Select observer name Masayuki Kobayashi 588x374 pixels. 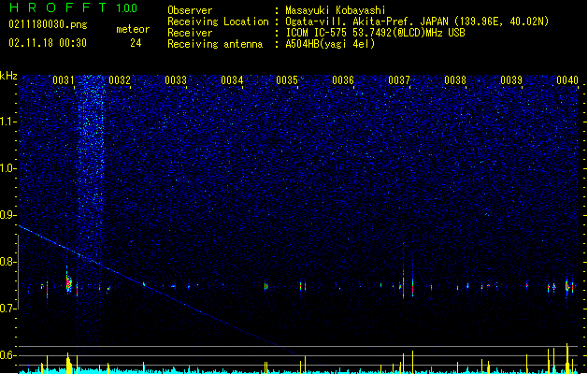336,10
